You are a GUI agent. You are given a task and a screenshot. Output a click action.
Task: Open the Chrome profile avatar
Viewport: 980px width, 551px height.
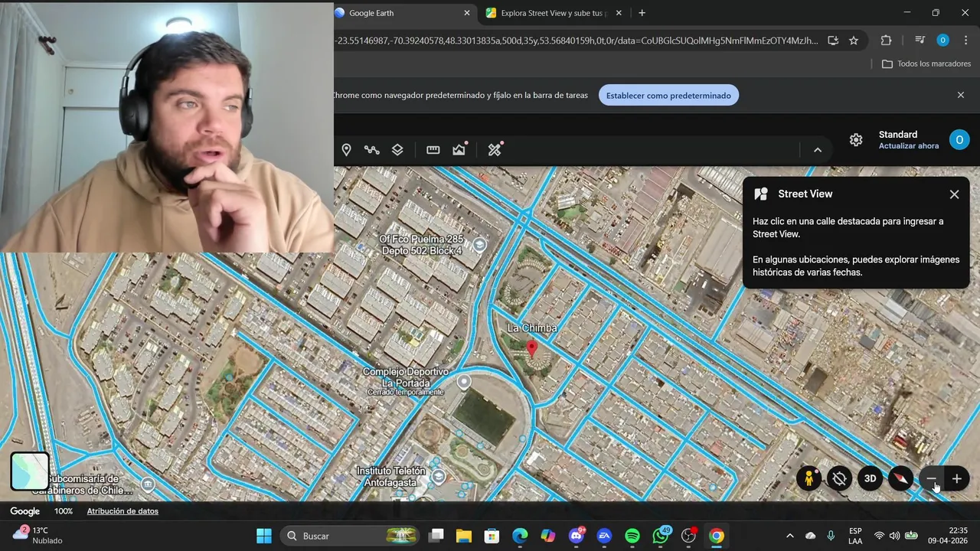tap(942, 41)
